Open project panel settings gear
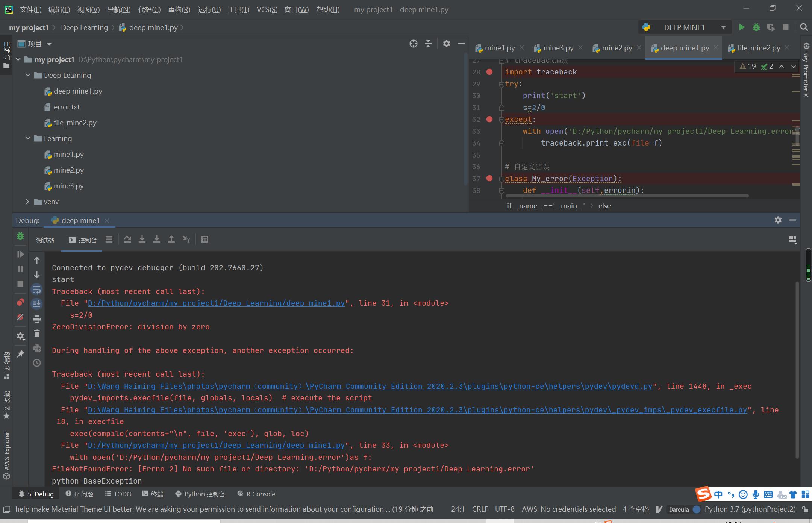812x523 pixels. tap(447, 44)
